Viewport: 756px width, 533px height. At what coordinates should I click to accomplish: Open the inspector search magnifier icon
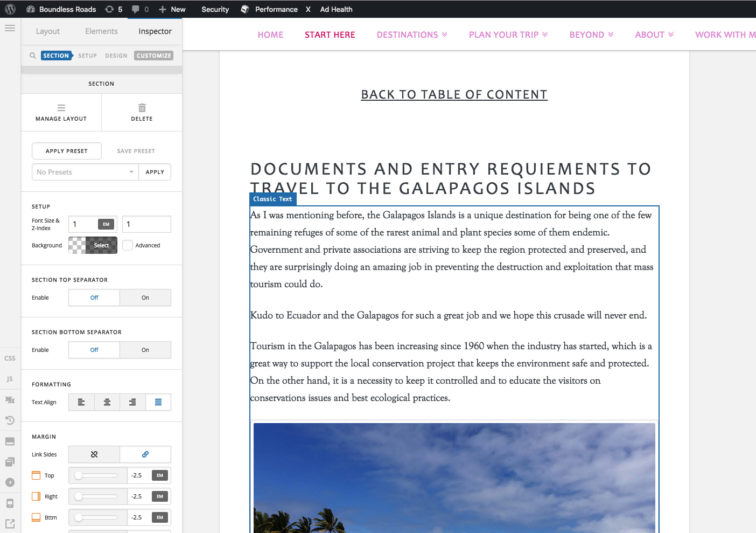pyautogui.click(x=33, y=56)
